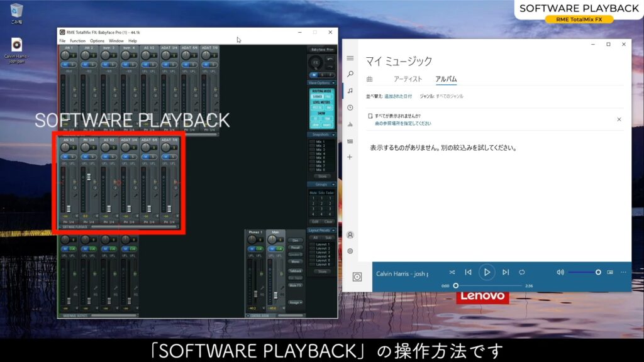The width and height of the screenshot is (644, 362).
Task: Select SUBMIX routing mode in View Options
Action: pos(317,96)
